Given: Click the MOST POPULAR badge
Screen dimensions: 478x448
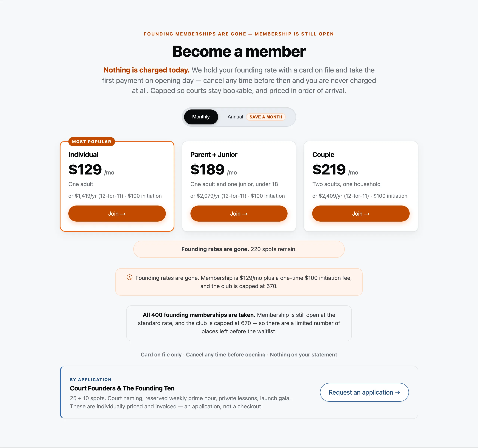Looking at the screenshot, I should point(92,142).
